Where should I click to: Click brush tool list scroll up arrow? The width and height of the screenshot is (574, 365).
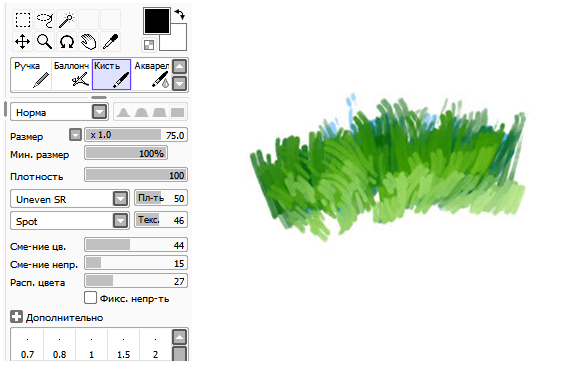pos(179,67)
